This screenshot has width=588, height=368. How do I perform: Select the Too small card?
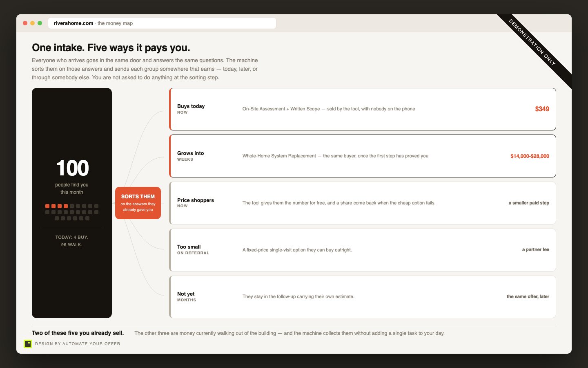tap(363, 250)
